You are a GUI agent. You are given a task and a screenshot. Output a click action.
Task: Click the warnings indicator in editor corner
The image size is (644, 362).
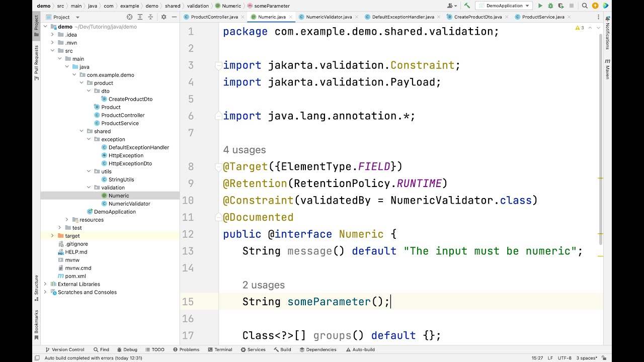click(580, 28)
